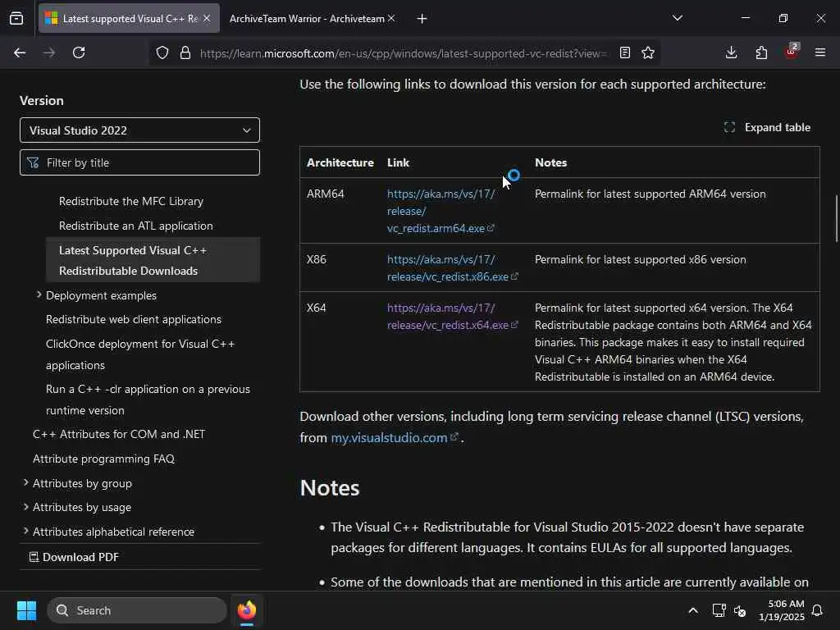Viewport: 840px width, 630px height.
Task: Download the ARM64 vc_redist.arm64.exe link
Action: tap(441, 211)
